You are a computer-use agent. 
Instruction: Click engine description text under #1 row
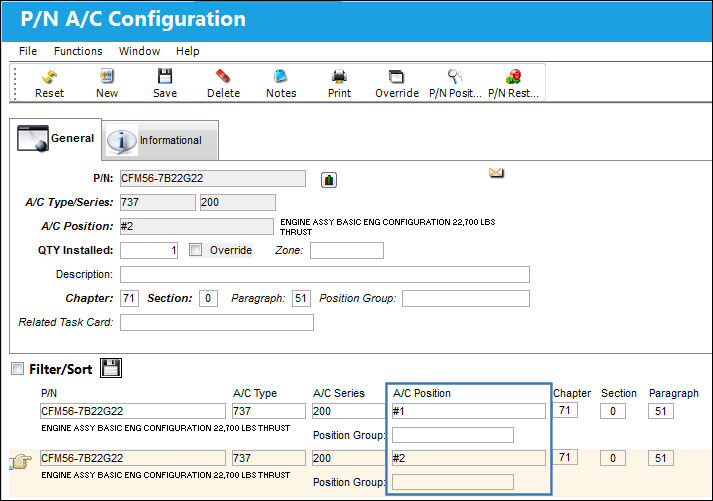coord(166,428)
